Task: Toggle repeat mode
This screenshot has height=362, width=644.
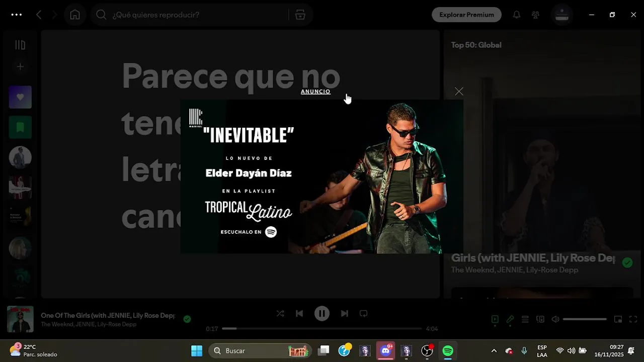Action: coord(363,314)
